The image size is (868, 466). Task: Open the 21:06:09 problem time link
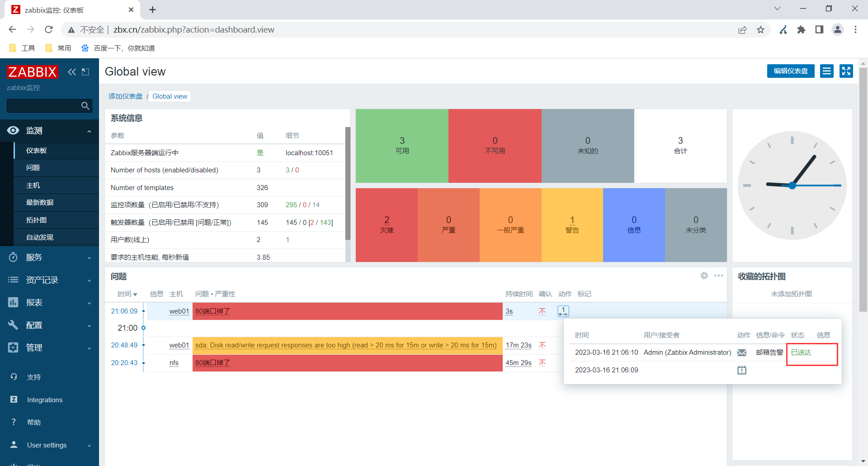(x=124, y=311)
